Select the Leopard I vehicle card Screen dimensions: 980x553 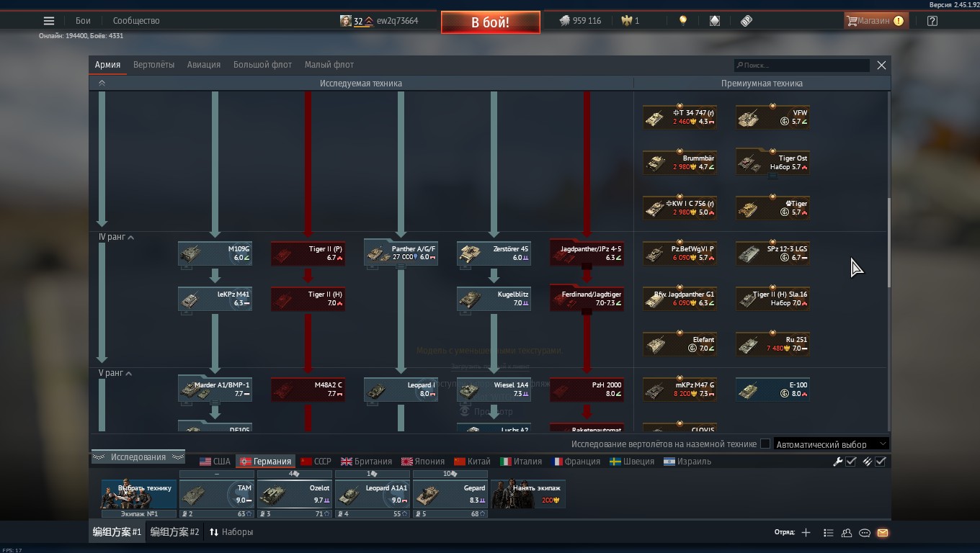pos(401,390)
